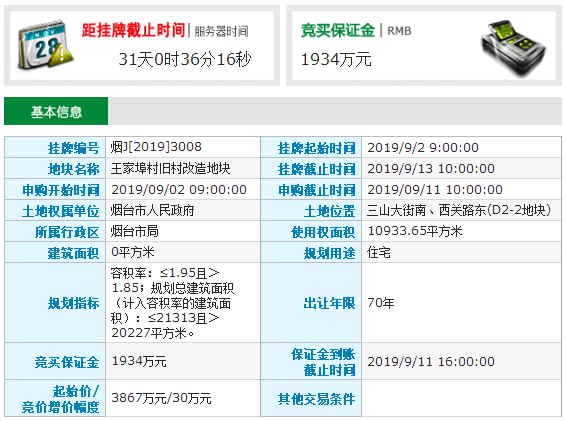
Task: Open the 基本信息 tab
Action: pyautogui.click(x=56, y=111)
